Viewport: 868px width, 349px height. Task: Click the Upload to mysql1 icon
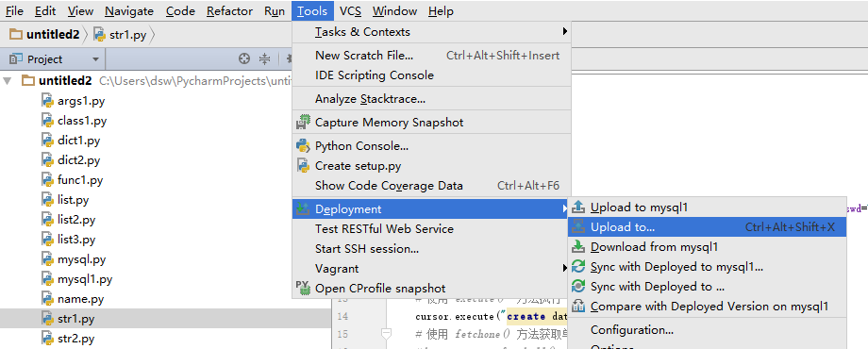pos(578,208)
